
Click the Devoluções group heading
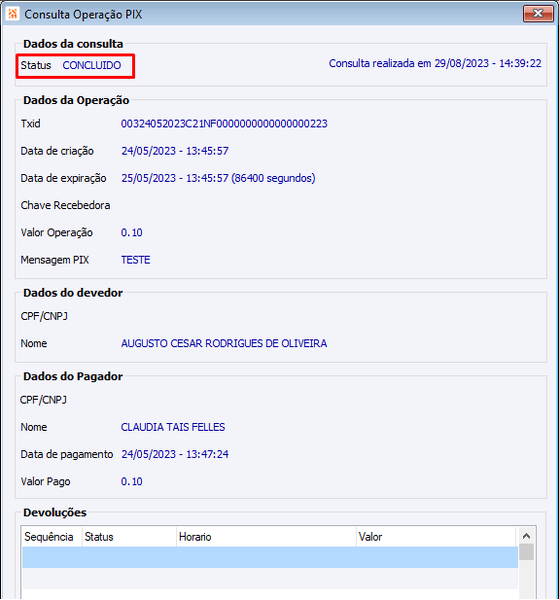coord(55,512)
